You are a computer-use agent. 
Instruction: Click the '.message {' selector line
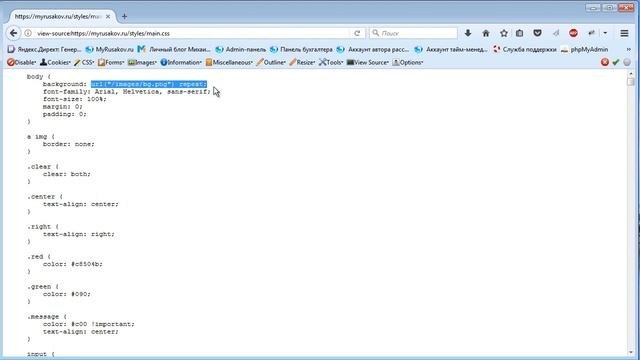pyautogui.click(x=47, y=317)
